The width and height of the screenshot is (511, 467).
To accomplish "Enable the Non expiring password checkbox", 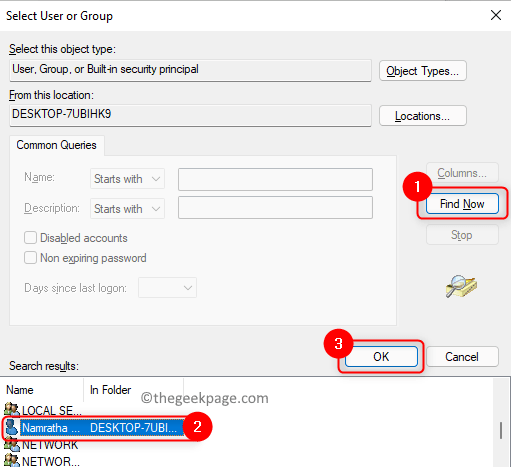I will tap(30, 258).
